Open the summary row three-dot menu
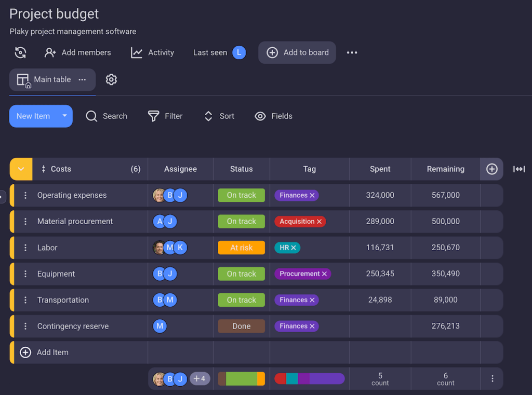Viewport: 532px width, 395px height. click(x=492, y=379)
